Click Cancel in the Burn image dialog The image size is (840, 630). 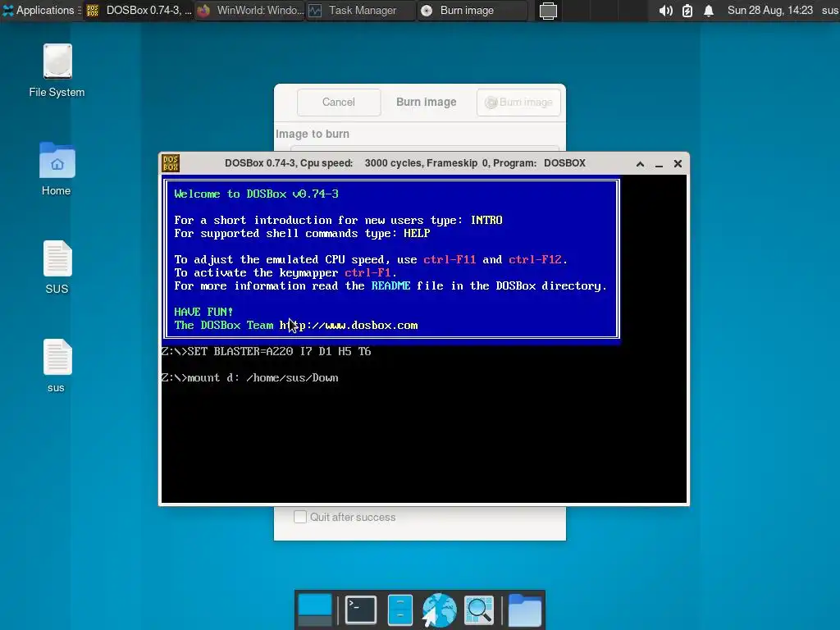339,103
